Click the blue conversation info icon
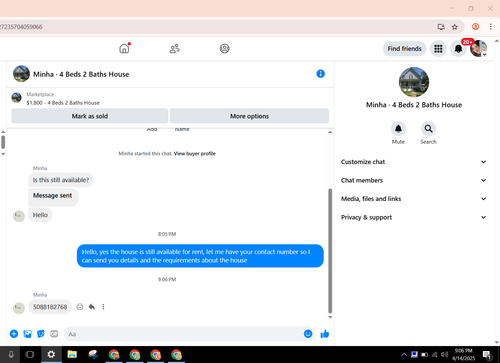 tap(320, 74)
